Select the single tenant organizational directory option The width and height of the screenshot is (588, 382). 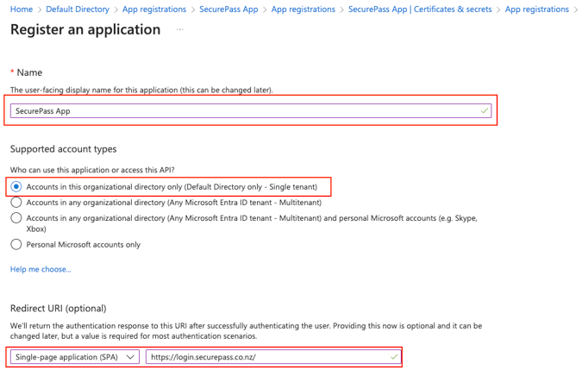(16, 186)
